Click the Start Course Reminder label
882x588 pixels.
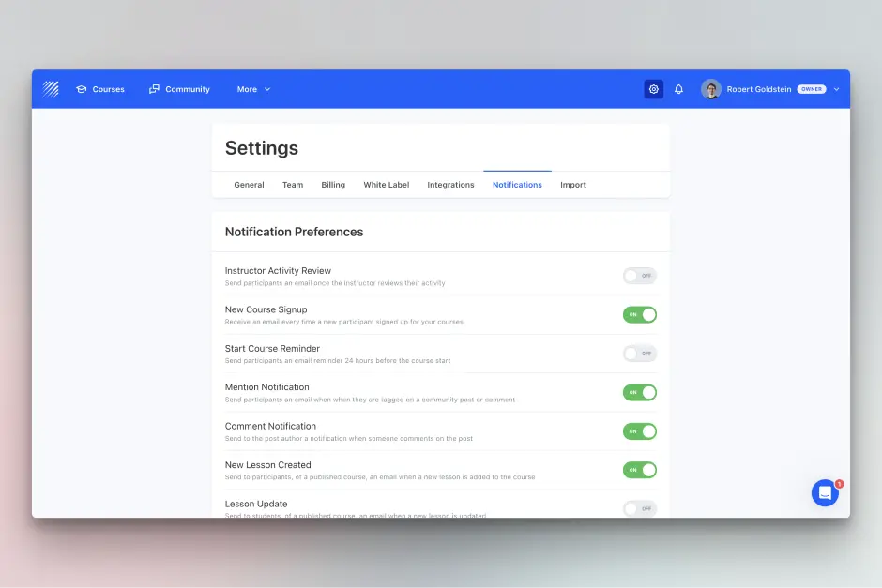click(272, 348)
